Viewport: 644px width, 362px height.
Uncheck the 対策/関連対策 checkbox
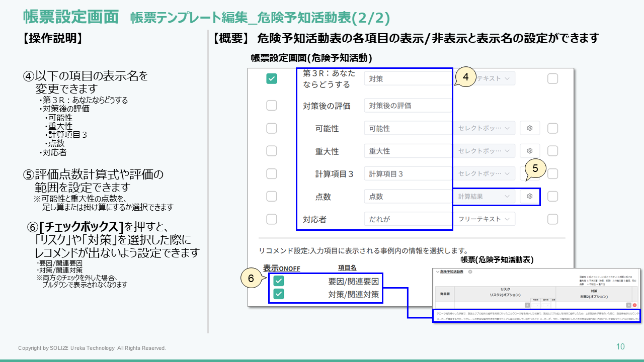pyautogui.click(x=279, y=294)
